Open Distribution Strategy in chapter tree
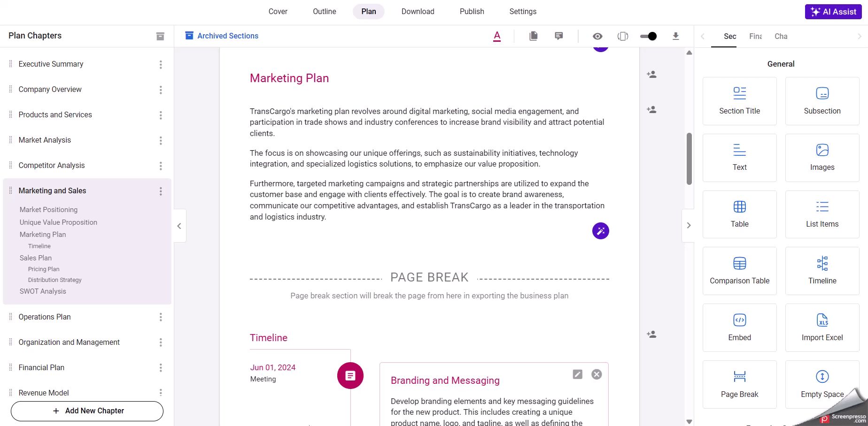Image resolution: width=868 pixels, height=426 pixels. [x=54, y=280]
